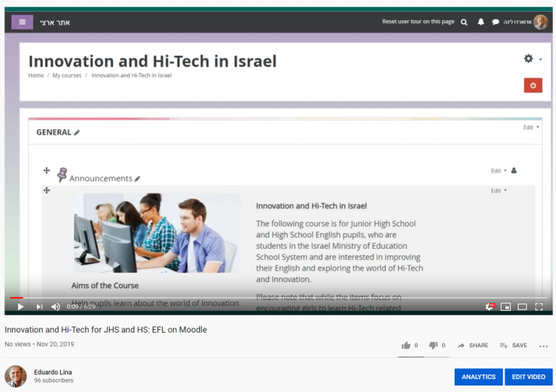
Task: Click the search magnifier icon
Action: [x=464, y=22]
